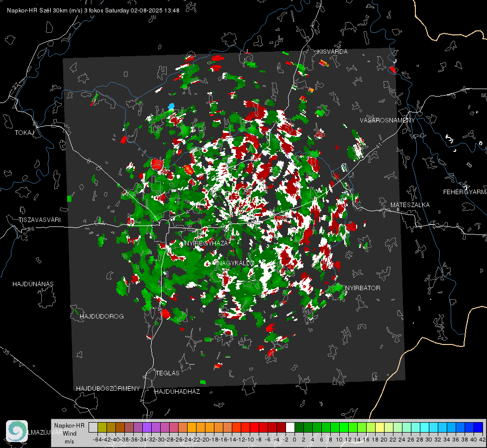
Task: Pick the deep blue swatch at legend end
Action: (479, 427)
